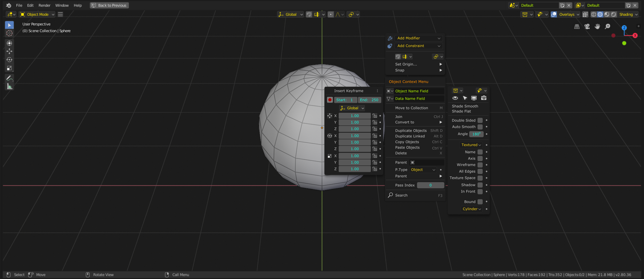Toggle the overlays display button
This screenshot has width=644, height=279.
click(x=554, y=14)
